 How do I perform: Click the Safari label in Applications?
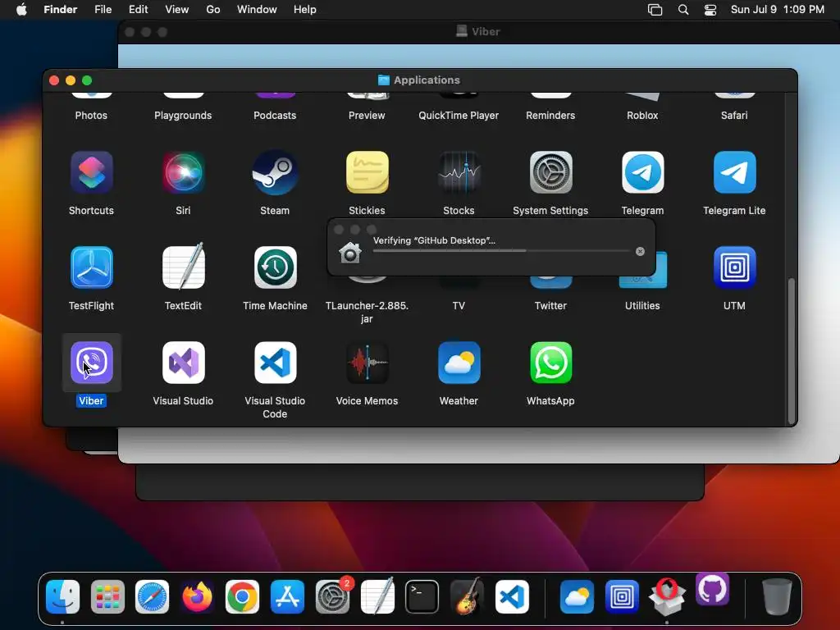click(x=734, y=115)
